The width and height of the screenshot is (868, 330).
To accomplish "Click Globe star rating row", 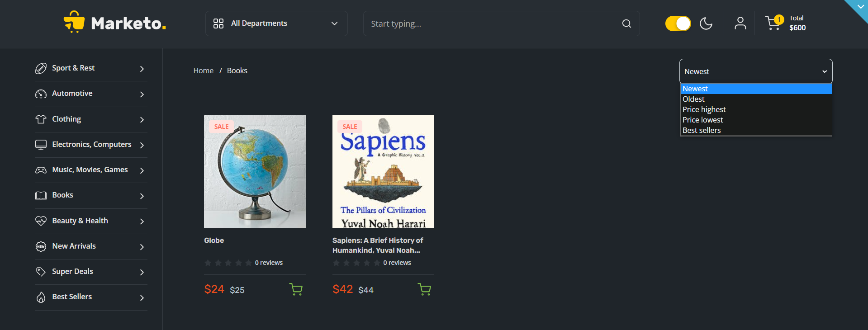I will pos(228,263).
